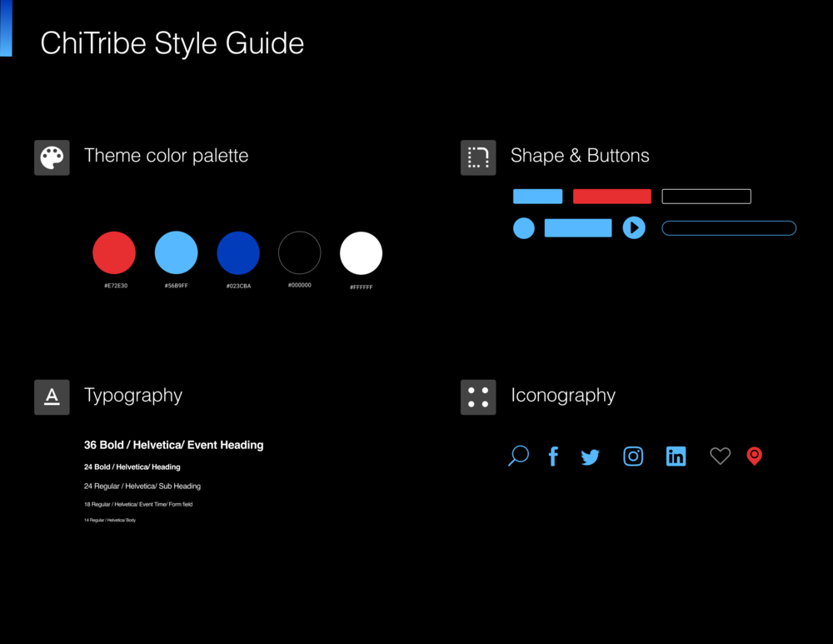Click the blue magnifying glass search icon
This screenshot has height=644, width=833.
coord(518,456)
